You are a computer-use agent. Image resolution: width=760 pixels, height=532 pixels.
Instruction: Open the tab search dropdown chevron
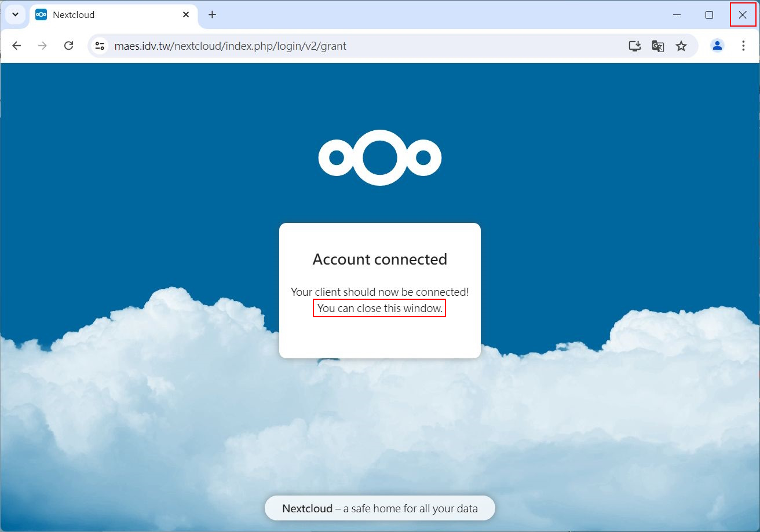pyautogui.click(x=16, y=14)
